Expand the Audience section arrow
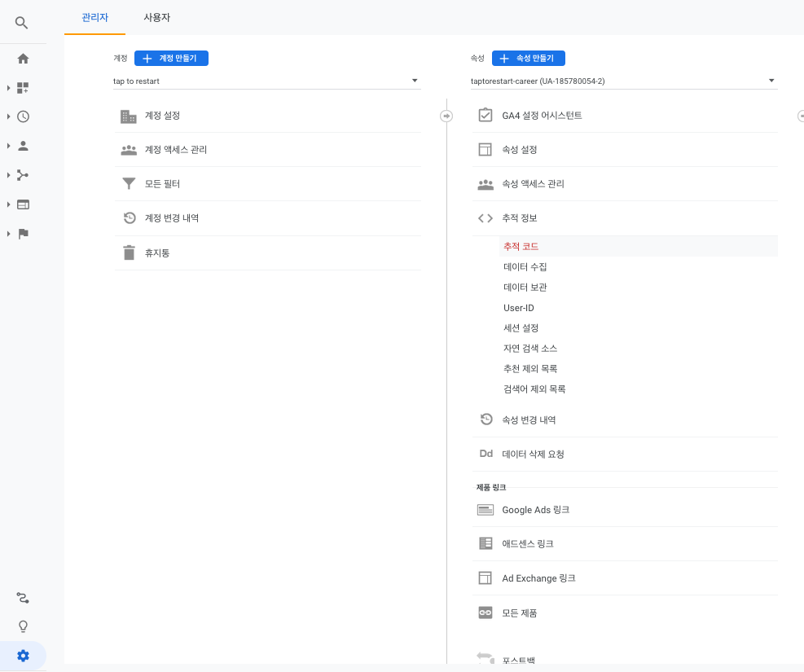This screenshot has width=804, height=672. [x=8, y=146]
